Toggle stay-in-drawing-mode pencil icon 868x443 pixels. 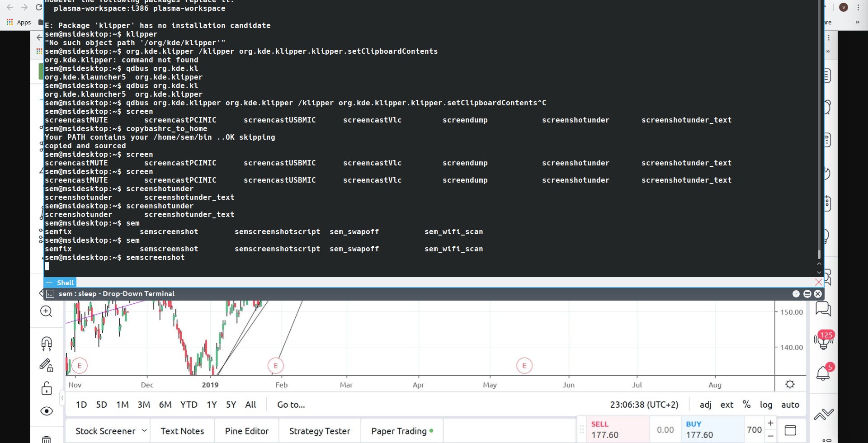47,365
